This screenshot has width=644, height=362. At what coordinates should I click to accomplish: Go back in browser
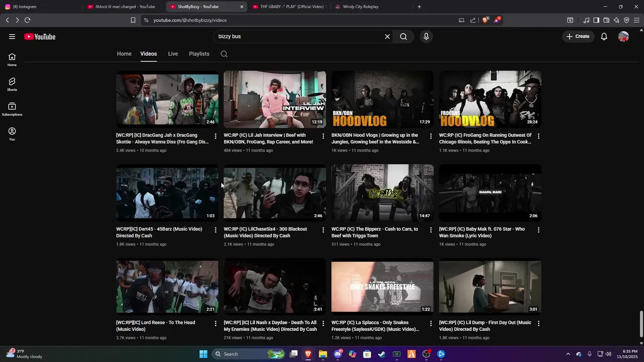[x=7, y=20]
